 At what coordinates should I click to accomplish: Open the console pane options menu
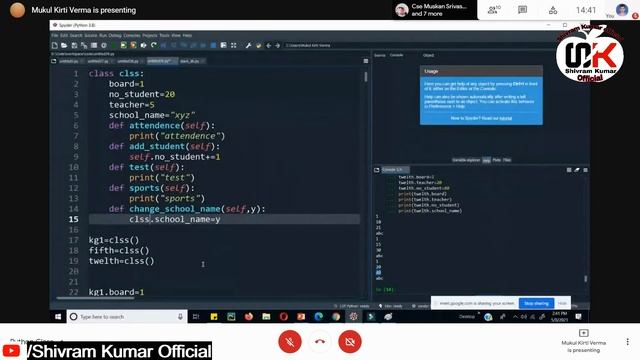(x=585, y=169)
